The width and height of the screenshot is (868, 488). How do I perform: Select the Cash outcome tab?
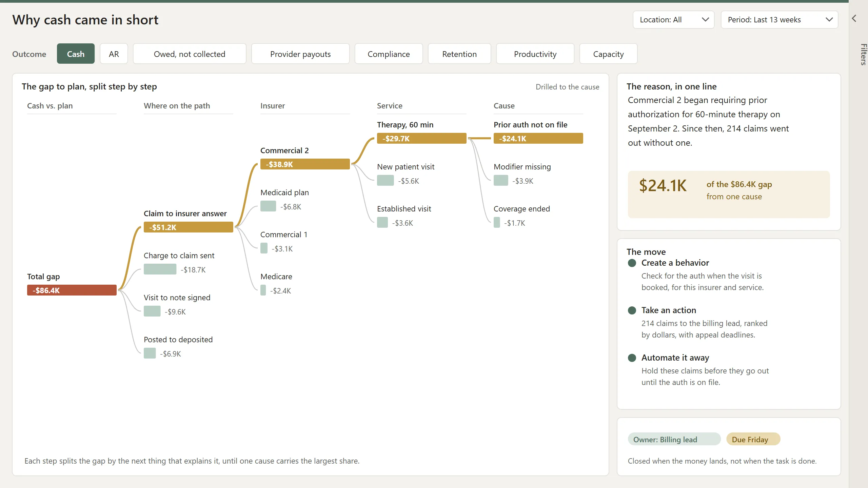76,54
